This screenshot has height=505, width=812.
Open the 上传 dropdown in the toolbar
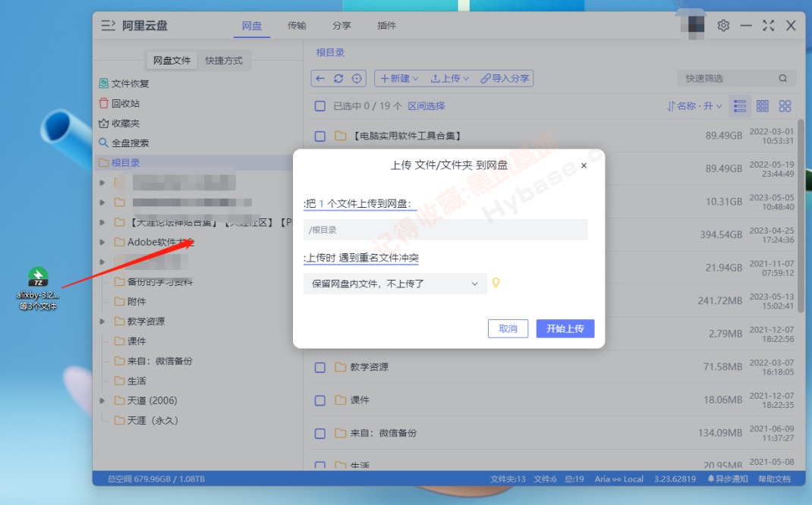pos(449,78)
